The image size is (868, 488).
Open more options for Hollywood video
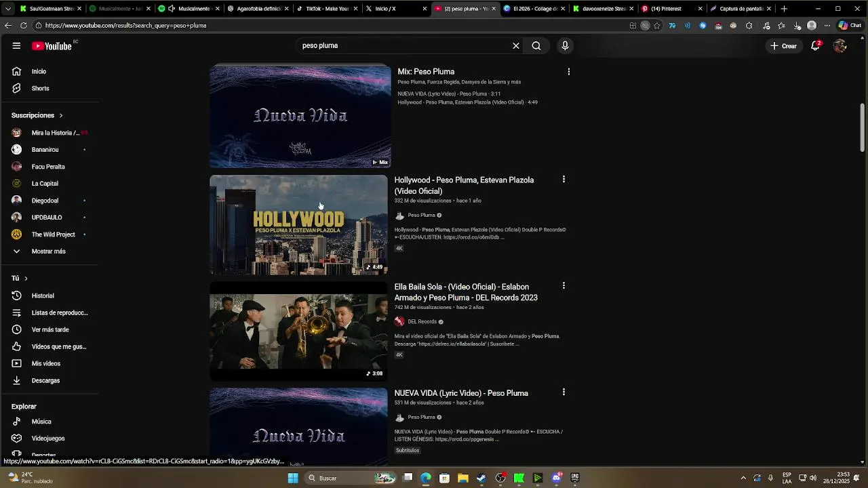(564, 180)
